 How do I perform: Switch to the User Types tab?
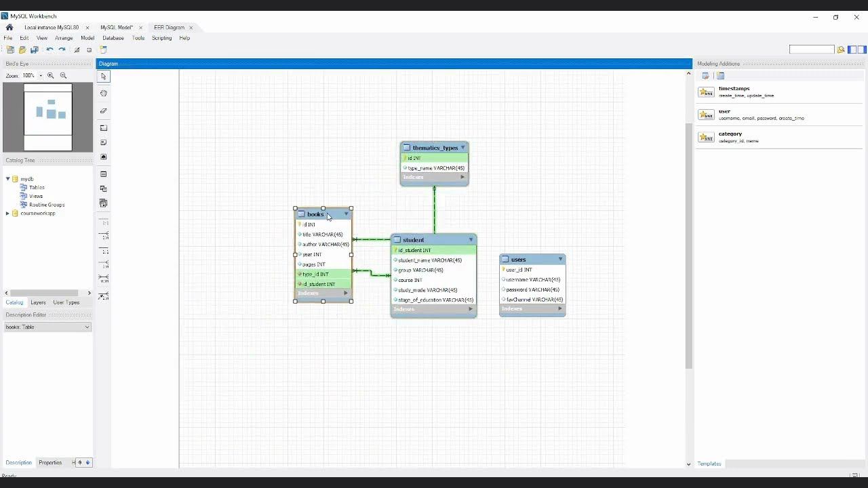tap(66, 302)
